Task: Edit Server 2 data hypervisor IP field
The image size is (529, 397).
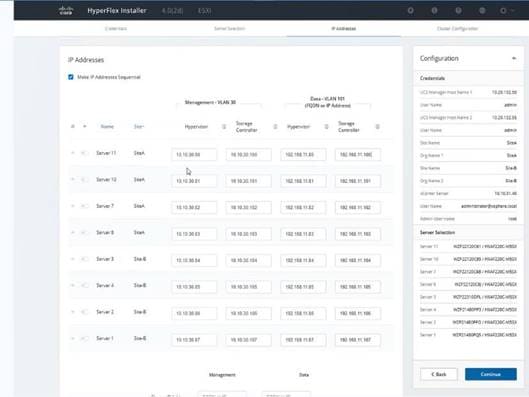Action: coord(303,313)
